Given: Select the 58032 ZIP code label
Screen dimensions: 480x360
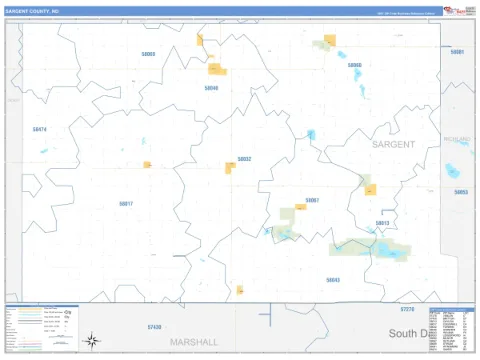Looking at the screenshot, I should (x=244, y=159).
